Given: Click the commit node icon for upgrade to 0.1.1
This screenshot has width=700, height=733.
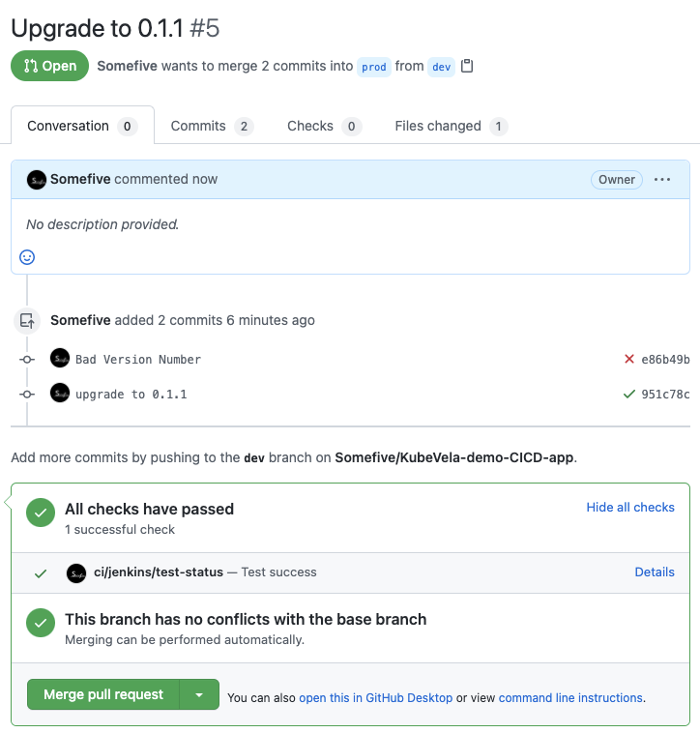Looking at the screenshot, I should tap(27, 395).
